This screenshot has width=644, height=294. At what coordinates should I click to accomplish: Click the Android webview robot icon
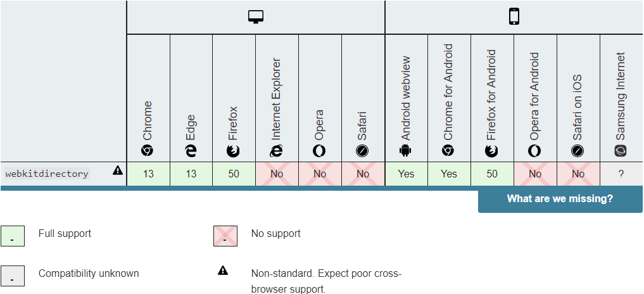[405, 151]
